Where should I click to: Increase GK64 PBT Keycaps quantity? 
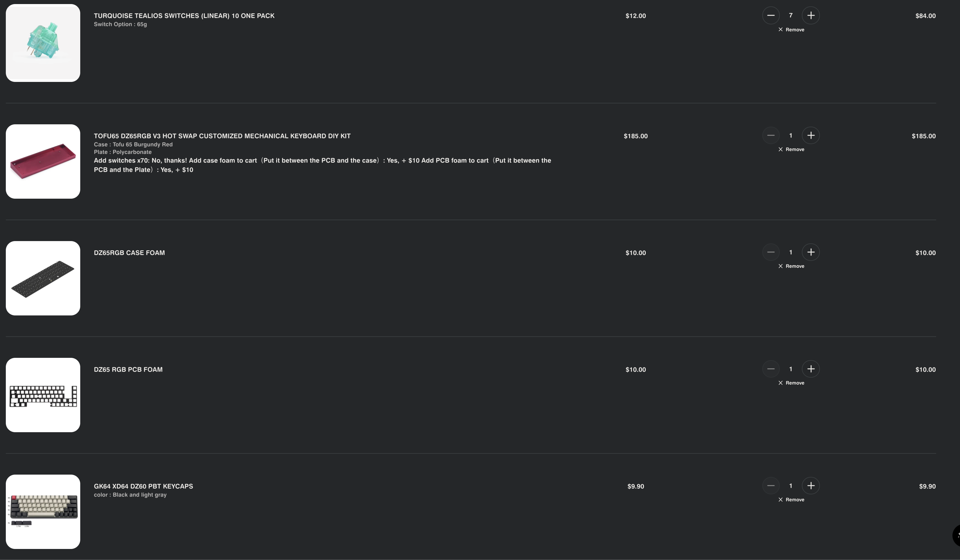coord(811,486)
